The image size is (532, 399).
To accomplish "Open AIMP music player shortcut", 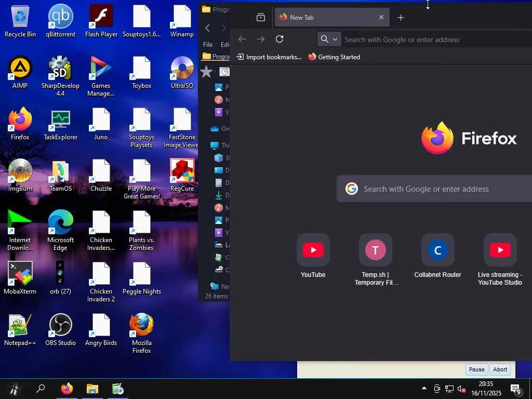I will [x=20, y=72].
